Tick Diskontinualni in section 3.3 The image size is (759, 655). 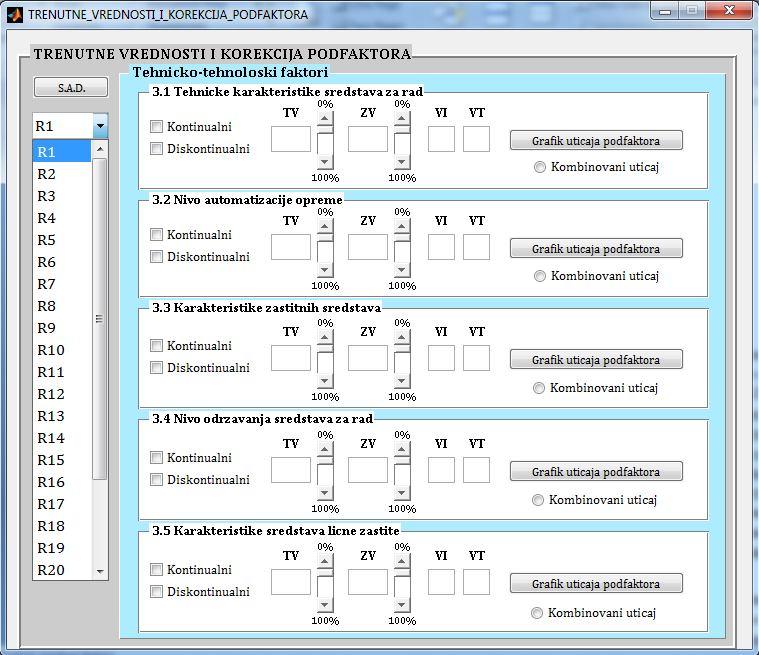[x=156, y=368]
